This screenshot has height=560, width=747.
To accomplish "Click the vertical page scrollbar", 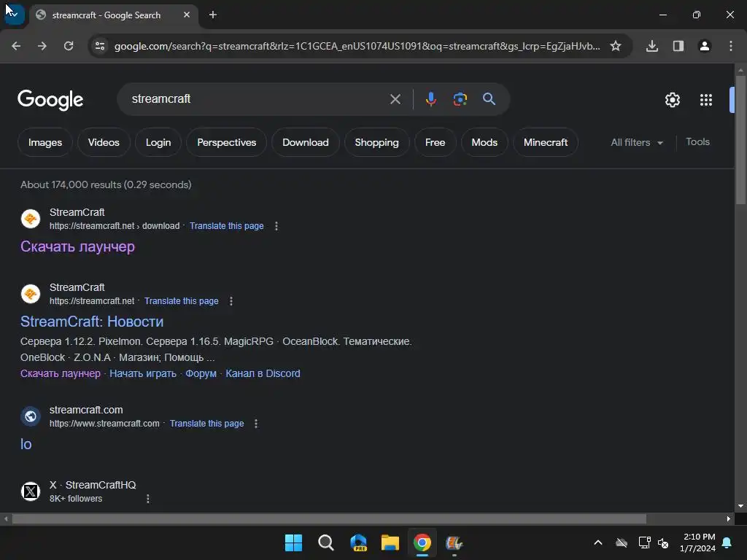I will click(740, 139).
